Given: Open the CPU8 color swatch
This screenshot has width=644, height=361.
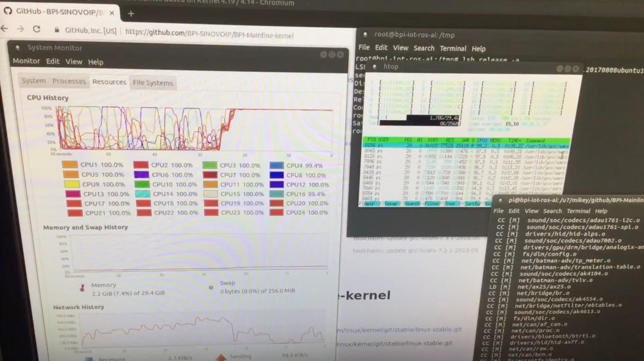Looking at the screenshot, I should point(277,175).
